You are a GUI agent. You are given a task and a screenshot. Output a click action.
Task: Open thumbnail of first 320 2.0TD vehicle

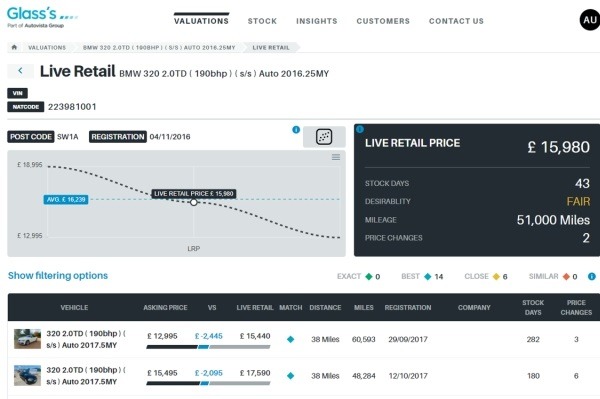click(28, 339)
